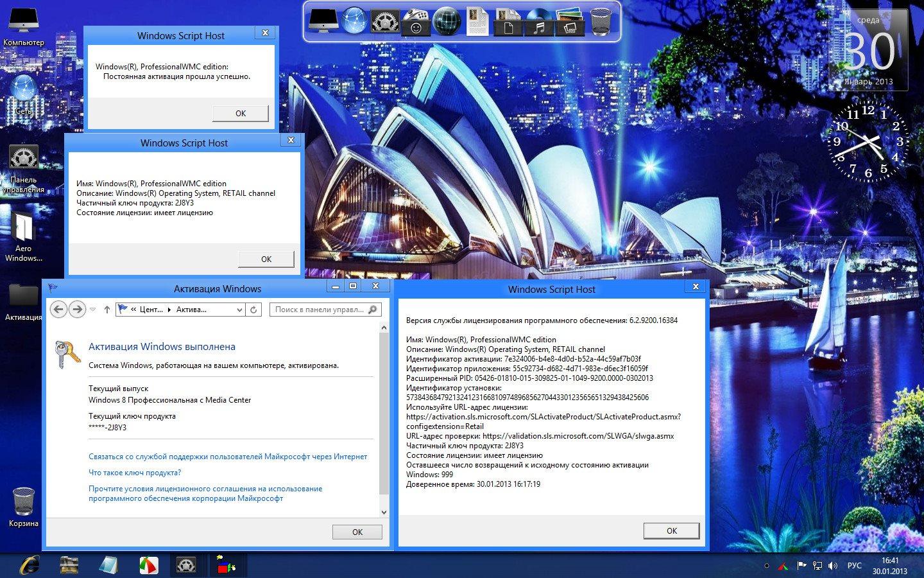
Task: Click the scroll-down arrow in activation window
Action: (384, 512)
